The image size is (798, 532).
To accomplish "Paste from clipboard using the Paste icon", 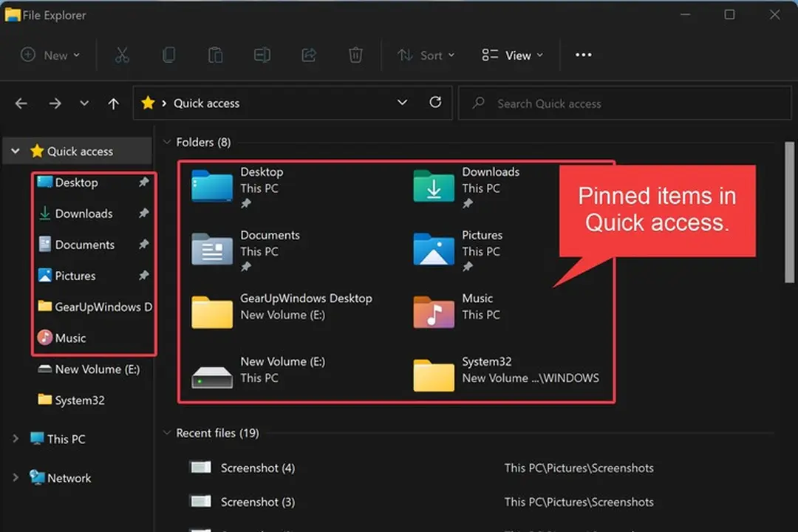I will click(x=215, y=55).
